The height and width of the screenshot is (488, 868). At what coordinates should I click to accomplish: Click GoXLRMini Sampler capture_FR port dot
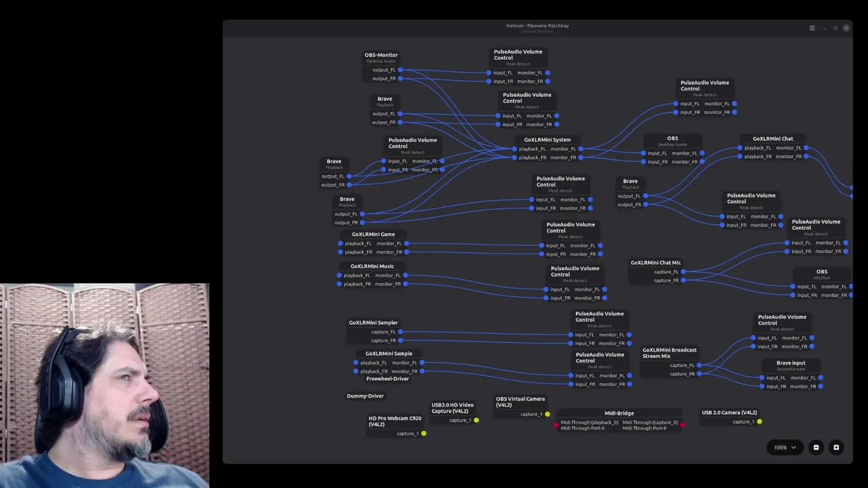coord(400,340)
